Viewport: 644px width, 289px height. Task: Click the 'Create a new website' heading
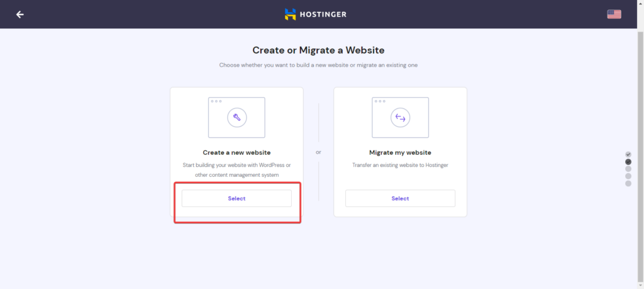(236, 152)
